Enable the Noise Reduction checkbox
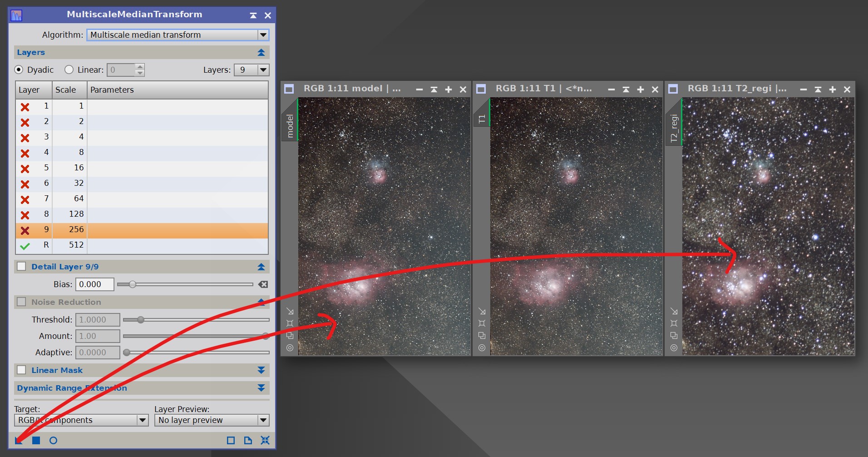 pos(21,302)
